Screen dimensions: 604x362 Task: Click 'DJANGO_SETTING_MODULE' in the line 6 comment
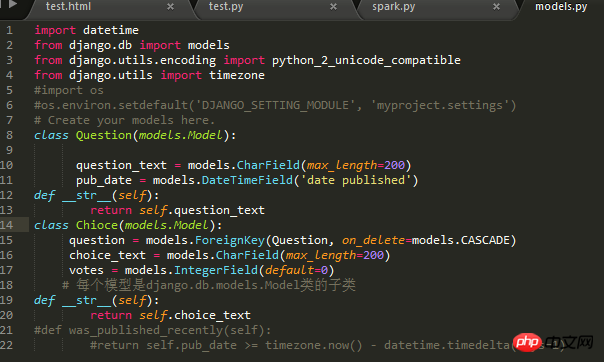[275, 105]
